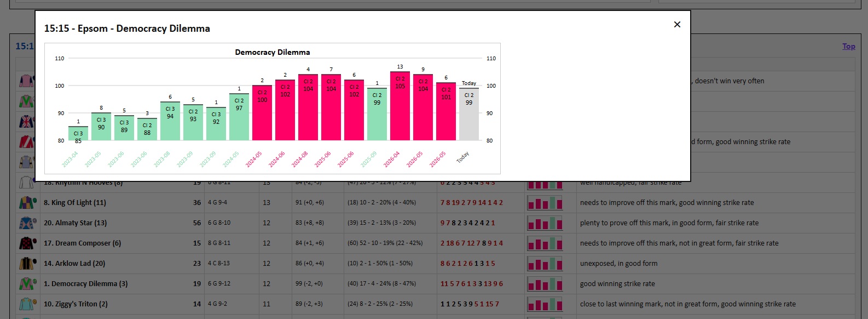The height and width of the screenshot is (319, 868).
Task: Open mini rating chart for Almaty Star
Action: point(545,223)
